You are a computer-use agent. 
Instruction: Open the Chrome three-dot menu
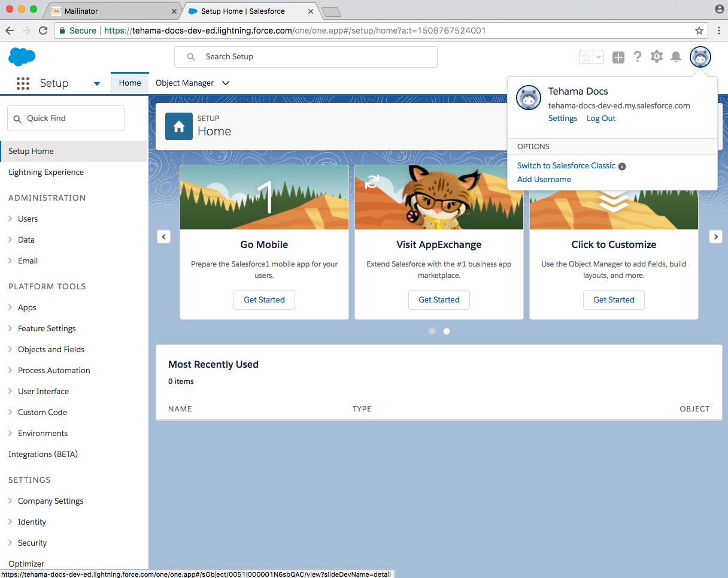[x=718, y=31]
